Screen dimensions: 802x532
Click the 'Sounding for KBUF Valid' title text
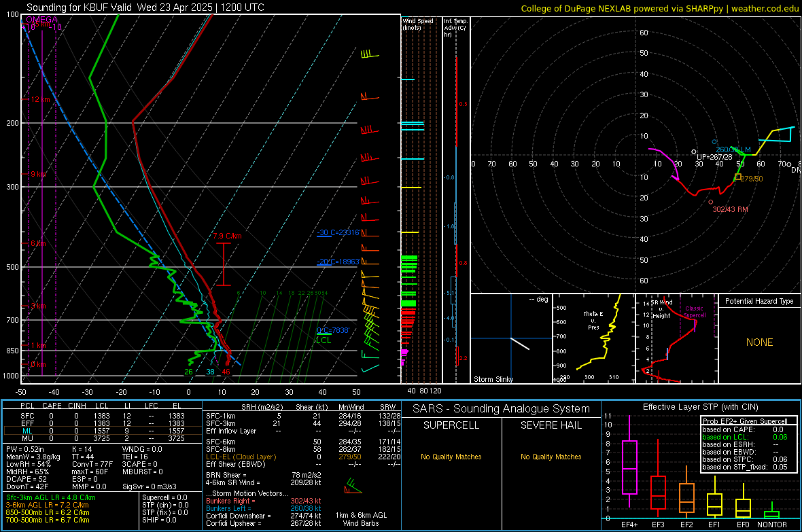click(x=79, y=7)
